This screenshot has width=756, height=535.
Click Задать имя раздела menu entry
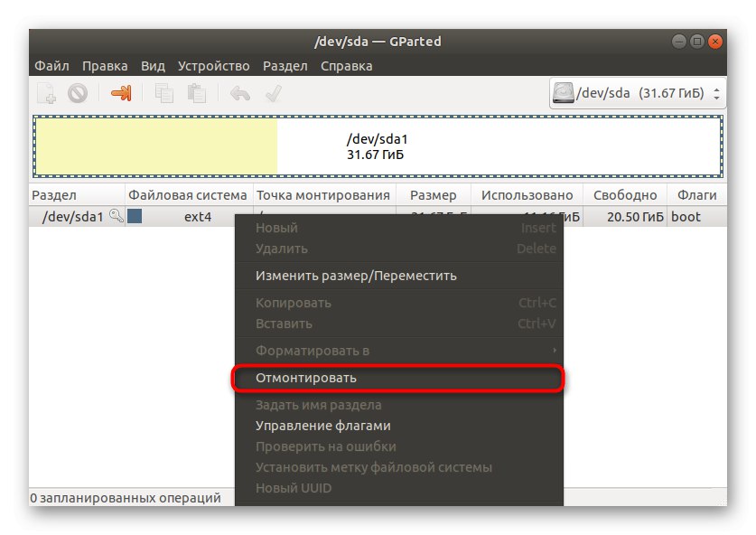click(x=398, y=405)
